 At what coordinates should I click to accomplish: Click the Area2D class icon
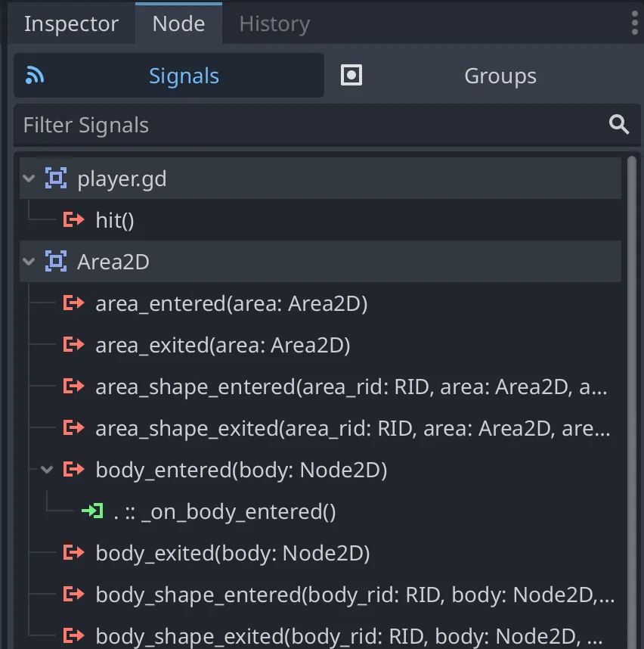click(55, 262)
